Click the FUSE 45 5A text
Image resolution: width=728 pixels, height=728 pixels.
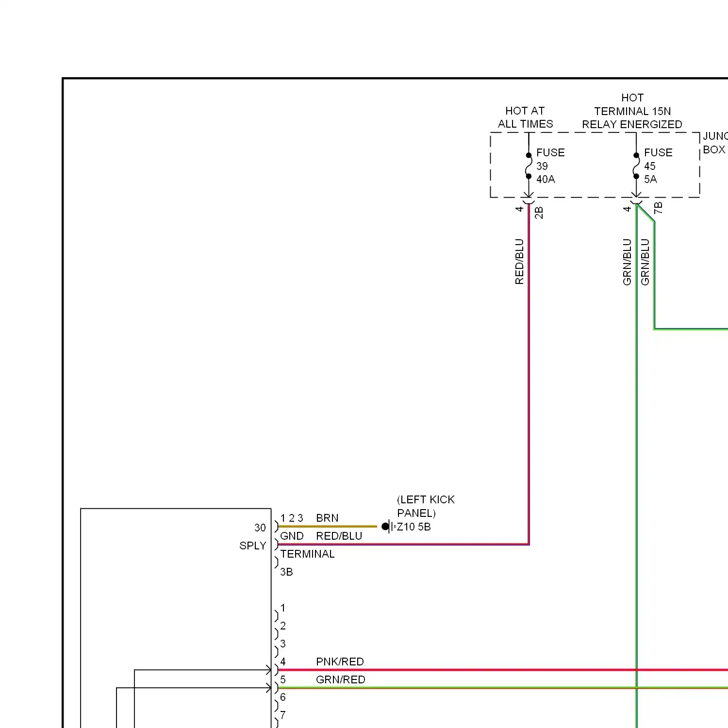pyautogui.click(x=658, y=166)
